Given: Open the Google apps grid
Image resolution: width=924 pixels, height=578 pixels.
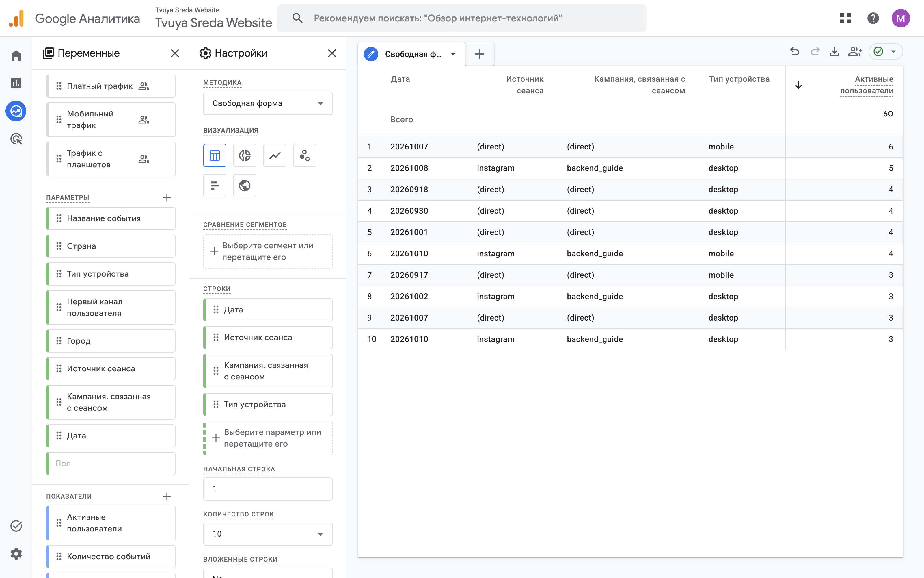Looking at the screenshot, I should point(845,18).
